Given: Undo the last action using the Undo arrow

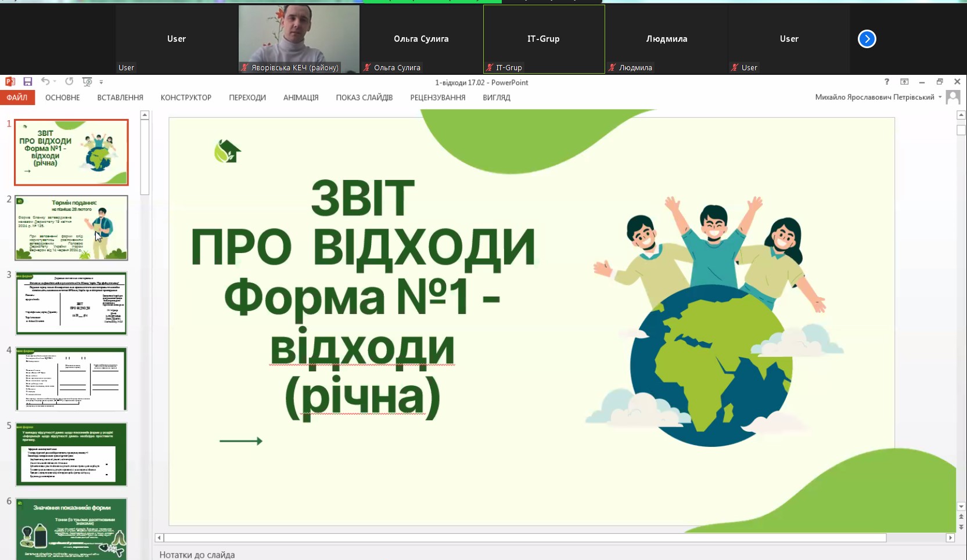Looking at the screenshot, I should click(x=45, y=82).
